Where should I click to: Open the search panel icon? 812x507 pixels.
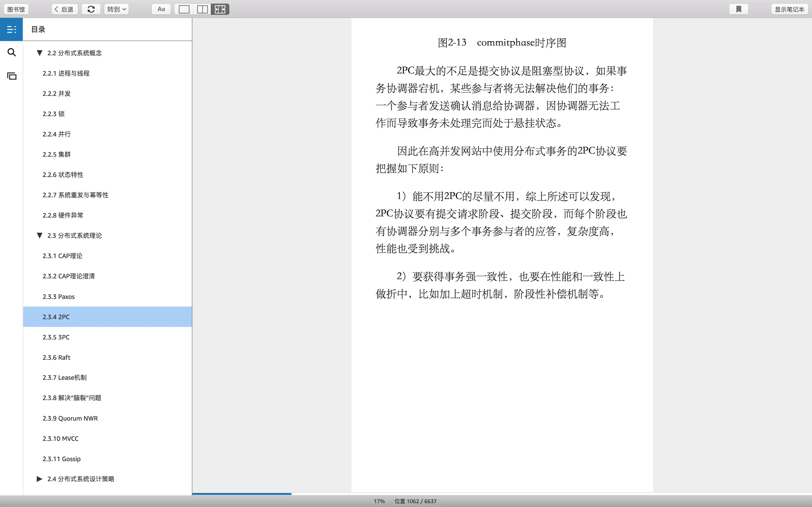coord(11,53)
